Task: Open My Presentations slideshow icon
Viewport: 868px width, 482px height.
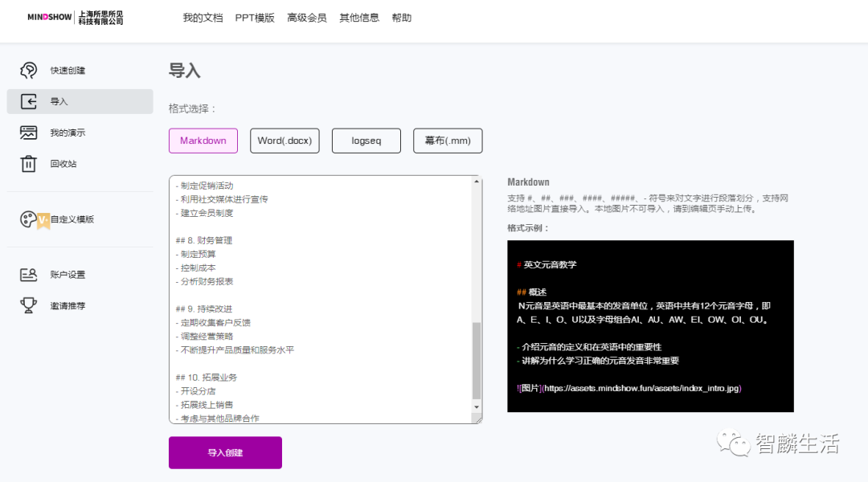Action: click(x=29, y=133)
